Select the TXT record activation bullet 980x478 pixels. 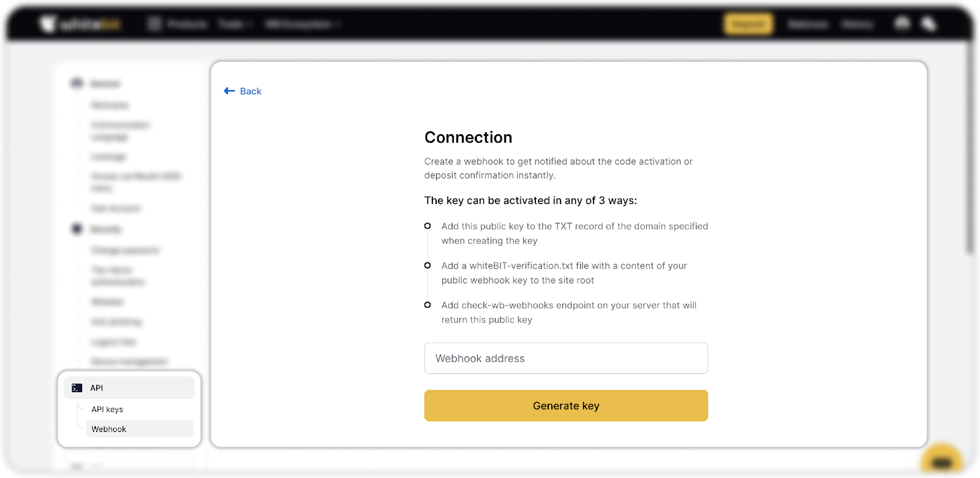coord(428,226)
